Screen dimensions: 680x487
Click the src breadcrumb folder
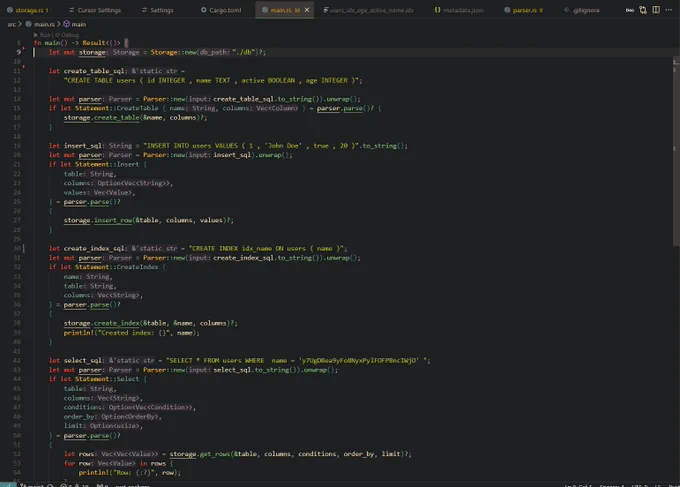click(x=12, y=24)
